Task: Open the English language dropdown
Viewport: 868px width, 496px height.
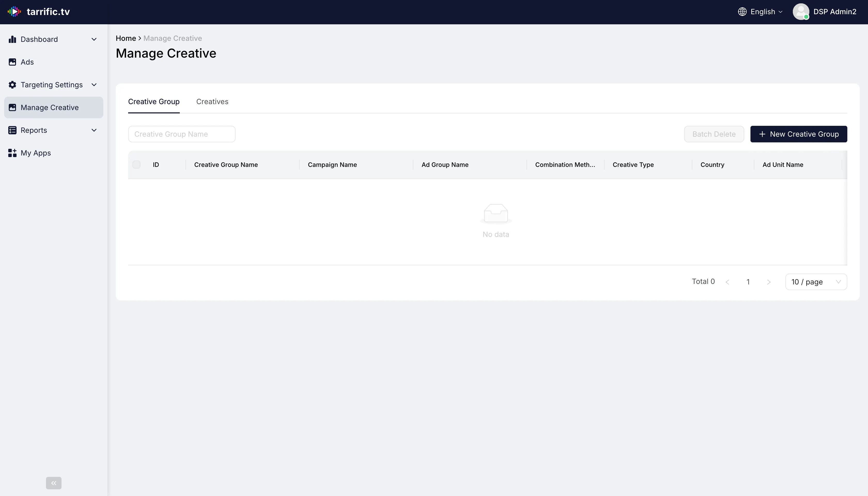Action: 760,12
